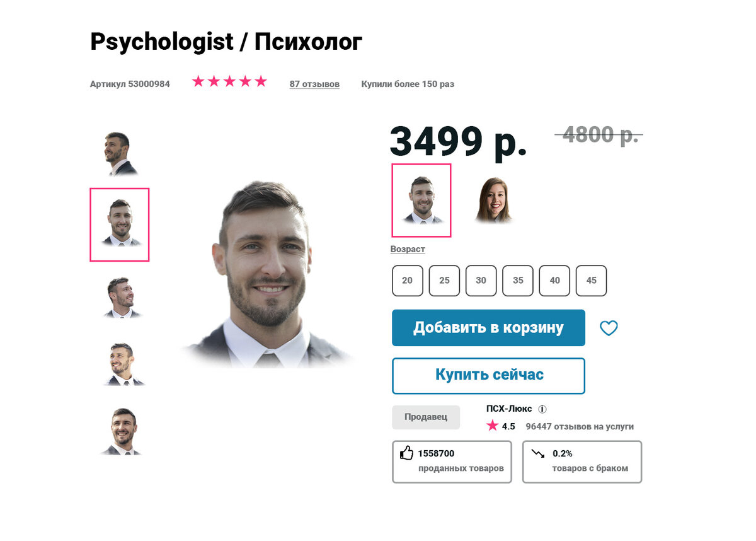The width and height of the screenshot is (756, 541).
Task: Select the female psychologist variant thumbnail
Action: 494,200
